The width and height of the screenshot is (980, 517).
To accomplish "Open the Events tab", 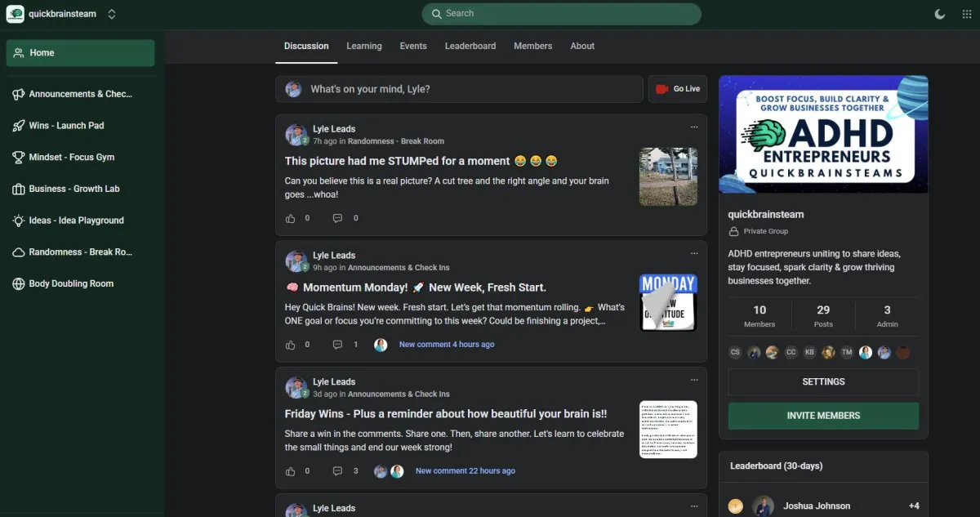I will 413,46.
